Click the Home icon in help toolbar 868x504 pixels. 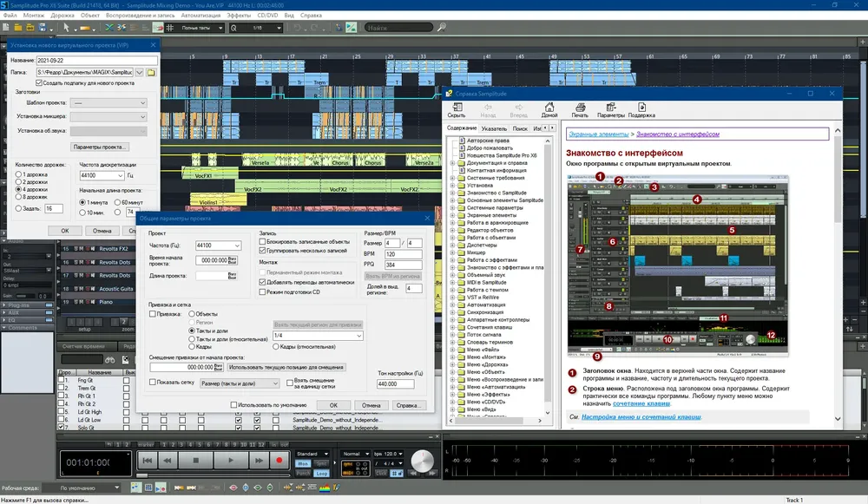tap(549, 110)
